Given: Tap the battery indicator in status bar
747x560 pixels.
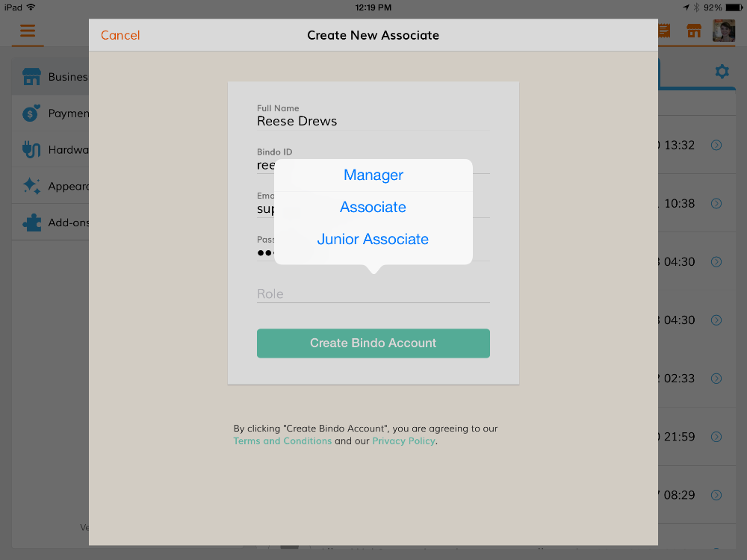Looking at the screenshot, I should pos(734,7).
